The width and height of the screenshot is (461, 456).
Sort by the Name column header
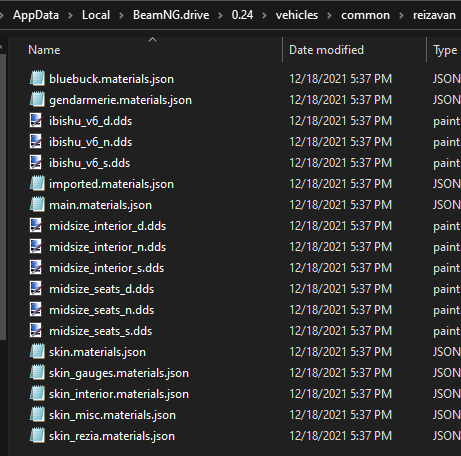(44, 50)
